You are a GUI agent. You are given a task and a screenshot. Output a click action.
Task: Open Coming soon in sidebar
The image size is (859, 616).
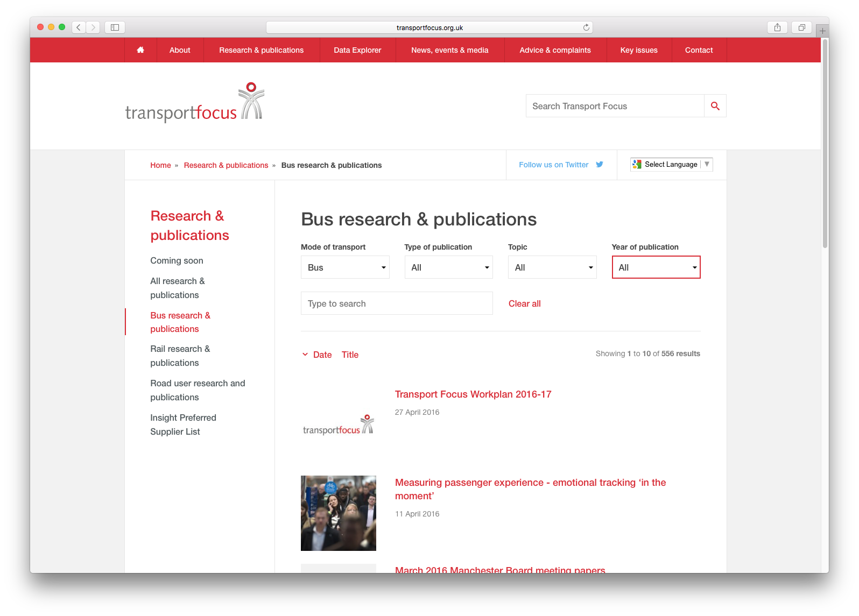(177, 260)
